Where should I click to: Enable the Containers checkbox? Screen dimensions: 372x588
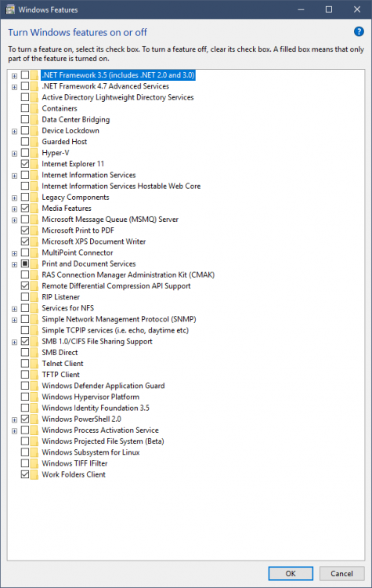(x=25, y=108)
